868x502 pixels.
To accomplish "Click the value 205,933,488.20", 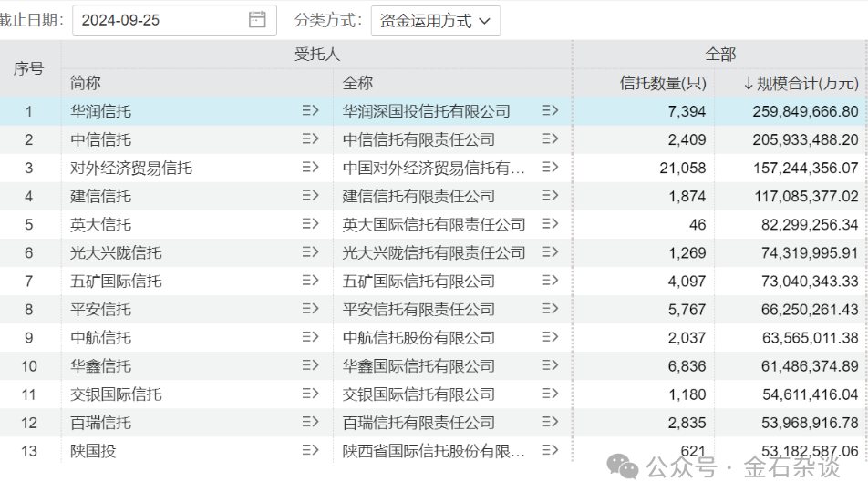I will pyautogui.click(x=805, y=140).
